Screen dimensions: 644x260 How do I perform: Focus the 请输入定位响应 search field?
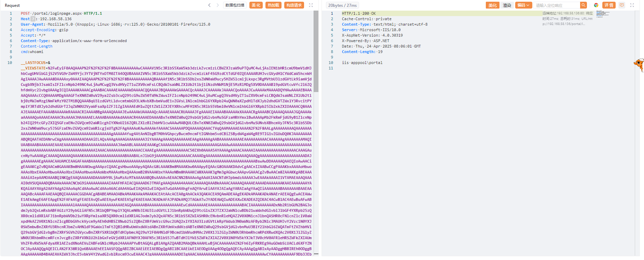[x=557, y=5]
